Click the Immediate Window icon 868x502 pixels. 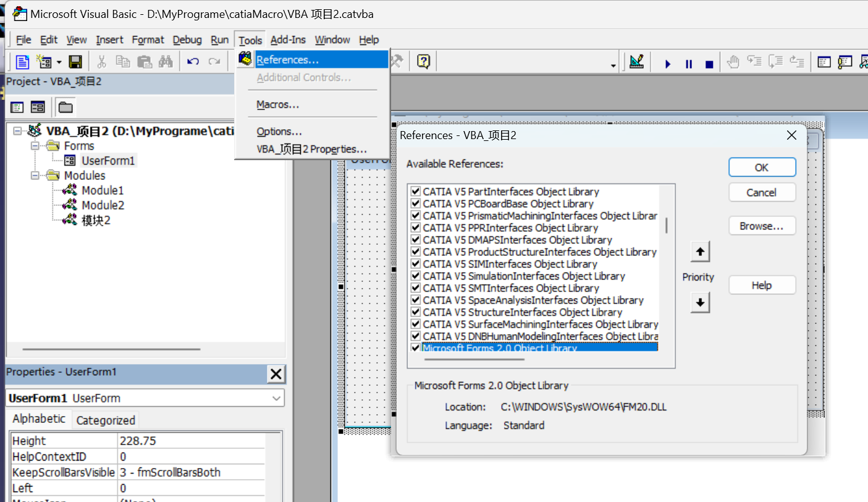coord(845,62)
